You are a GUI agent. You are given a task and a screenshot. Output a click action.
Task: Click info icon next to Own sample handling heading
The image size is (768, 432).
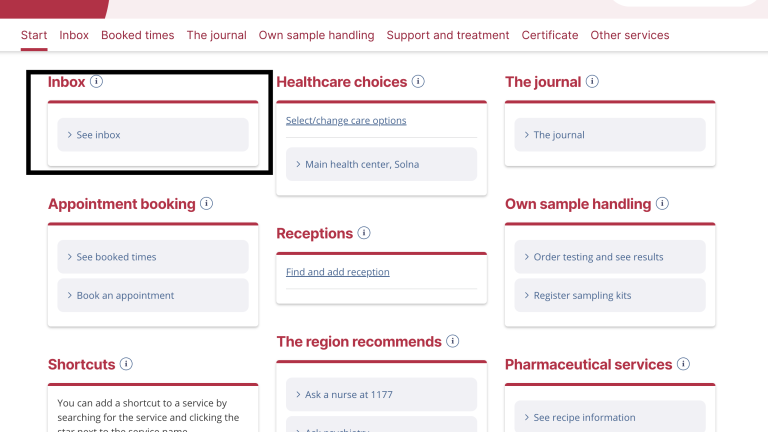click(x=662, y=203)
